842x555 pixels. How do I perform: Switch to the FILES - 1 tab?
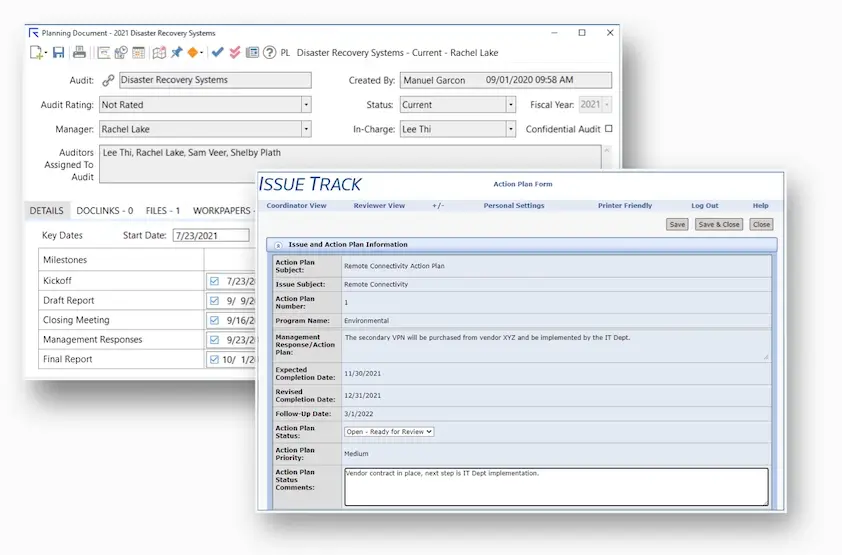tap(163, 210)
